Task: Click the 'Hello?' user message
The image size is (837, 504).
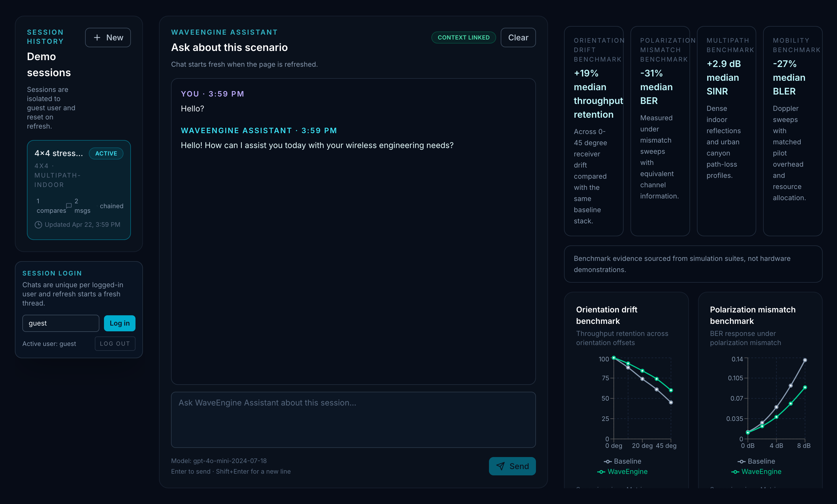Action: tap(192, 108)
